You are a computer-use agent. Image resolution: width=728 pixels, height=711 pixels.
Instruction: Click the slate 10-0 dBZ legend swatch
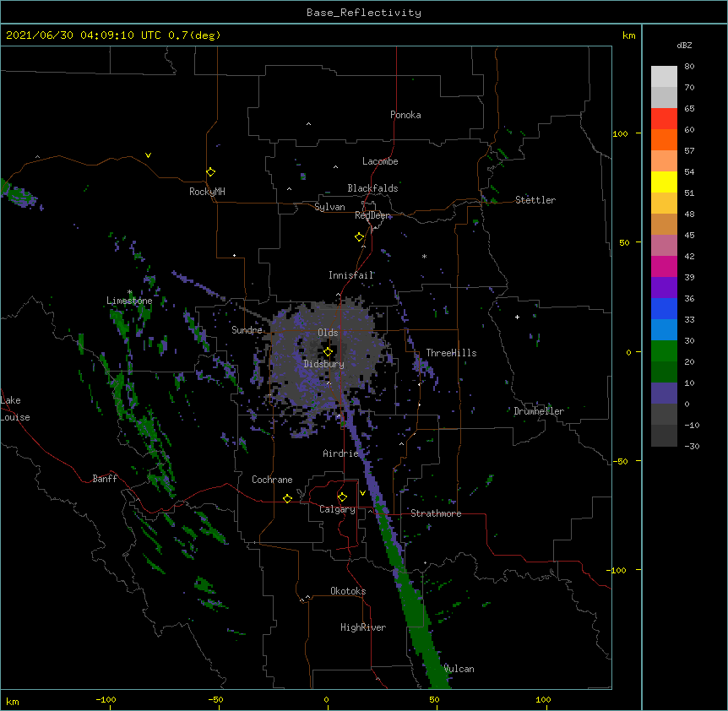coord(664,393)
